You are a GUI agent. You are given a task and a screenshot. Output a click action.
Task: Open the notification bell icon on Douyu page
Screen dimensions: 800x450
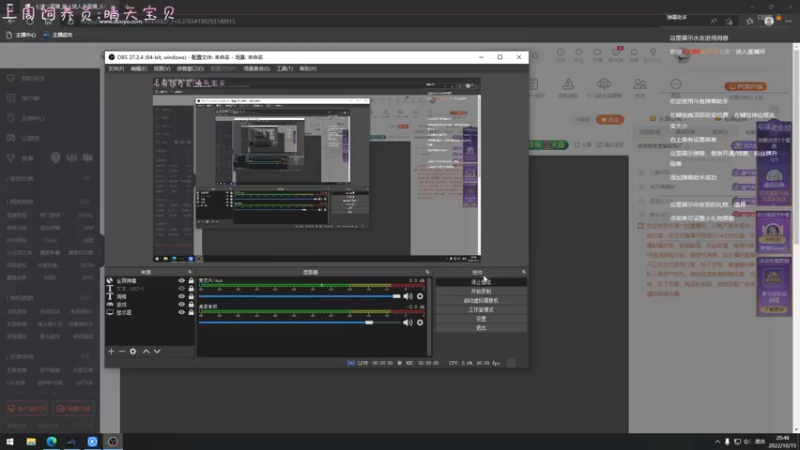(634, 52)
